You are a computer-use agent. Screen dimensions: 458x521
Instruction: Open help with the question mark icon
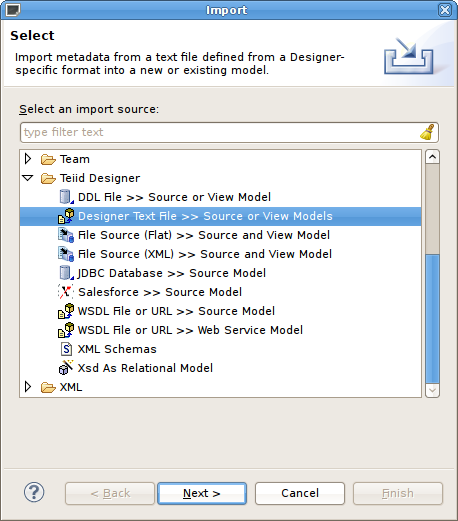[x=34, y=492]
